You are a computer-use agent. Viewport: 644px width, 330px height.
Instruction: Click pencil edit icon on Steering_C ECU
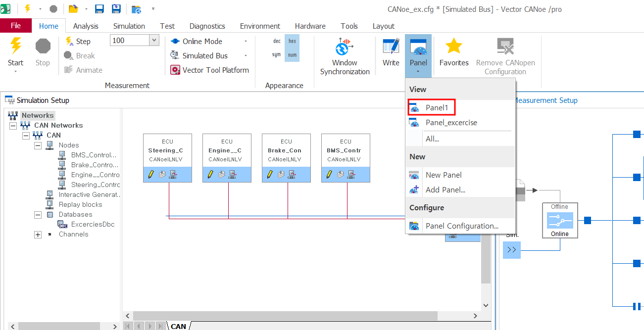pyautogui.click(x=151, y=174)
